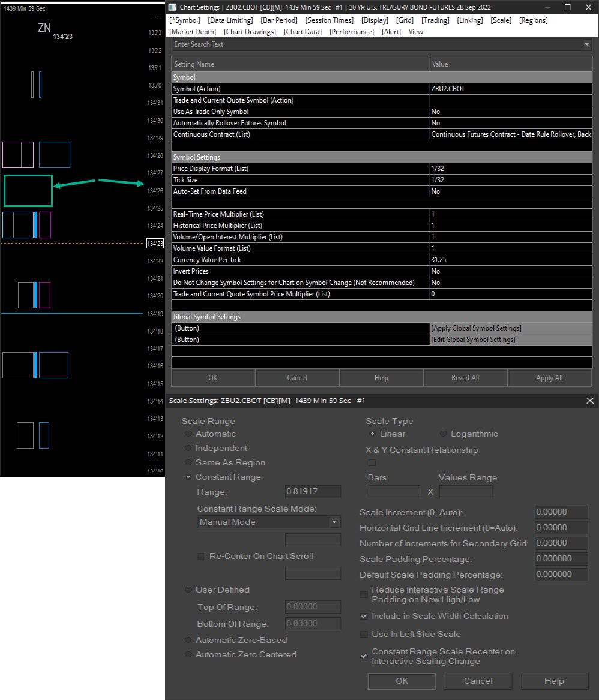Click OK in Chart Settings

[x=213, y=378]
